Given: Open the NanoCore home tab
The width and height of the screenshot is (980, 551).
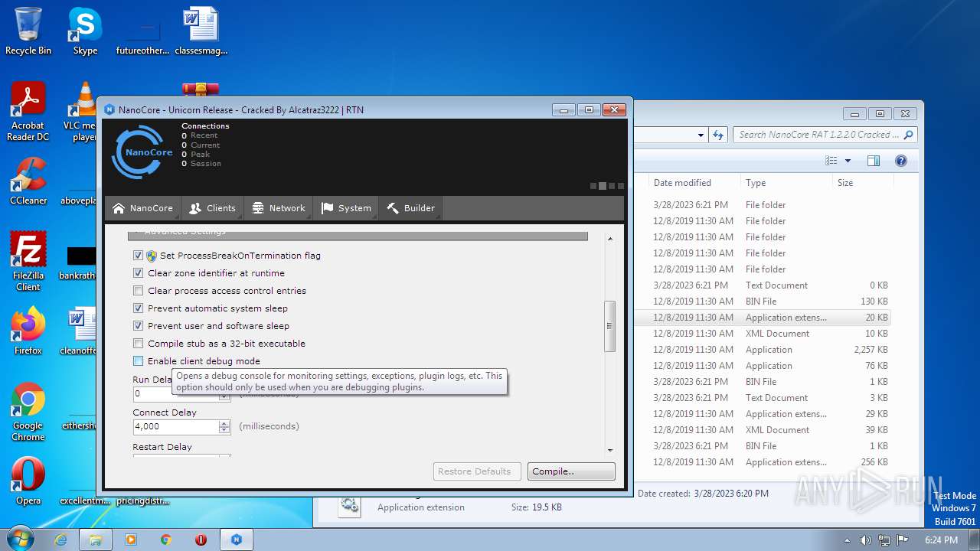Looking at the screenshot, I should 142,208.
